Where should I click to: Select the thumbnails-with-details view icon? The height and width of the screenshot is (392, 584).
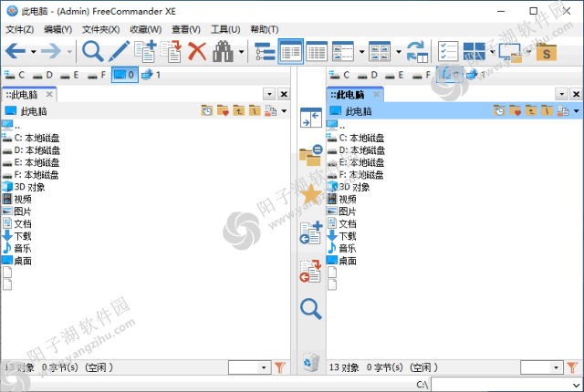343,51
